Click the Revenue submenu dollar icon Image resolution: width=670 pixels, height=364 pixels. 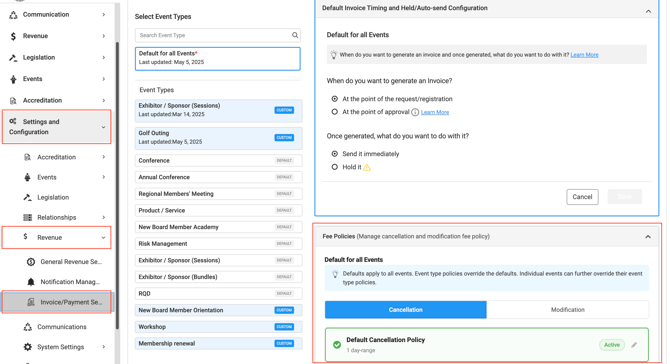26,236
